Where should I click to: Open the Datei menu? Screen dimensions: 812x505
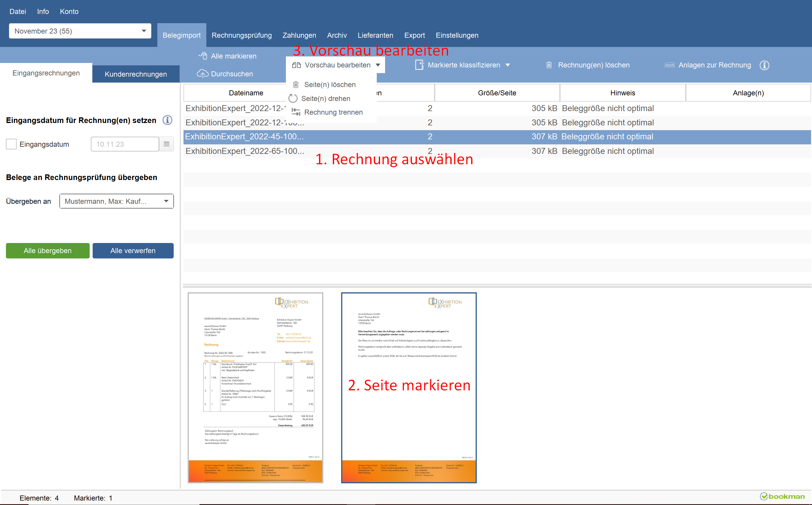(18, 11)
